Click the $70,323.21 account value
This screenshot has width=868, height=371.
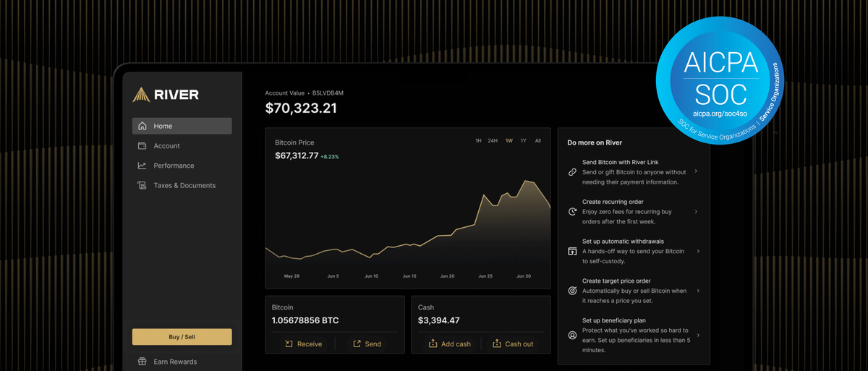coord(301,108)
